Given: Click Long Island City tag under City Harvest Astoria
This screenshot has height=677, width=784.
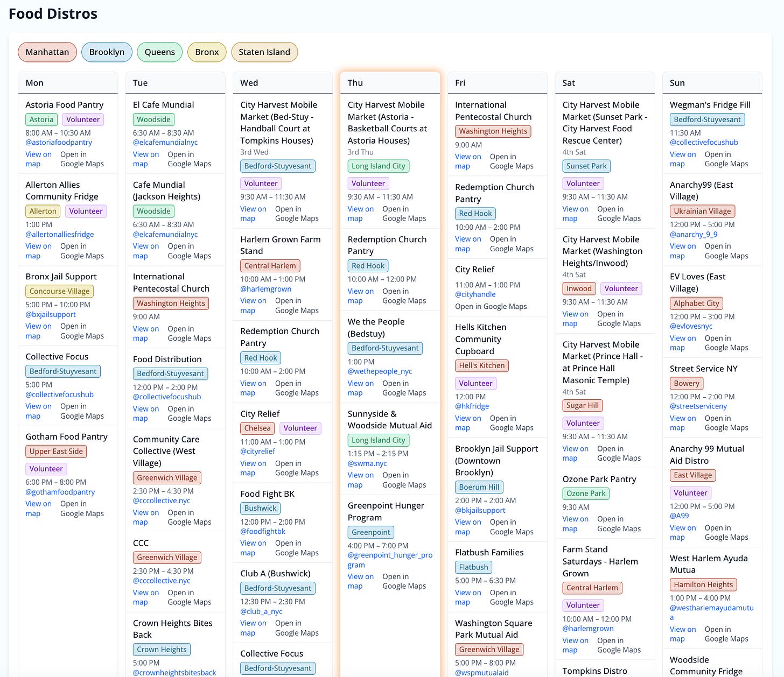Looking at the screenshot, I should click(x=379, y=166).
